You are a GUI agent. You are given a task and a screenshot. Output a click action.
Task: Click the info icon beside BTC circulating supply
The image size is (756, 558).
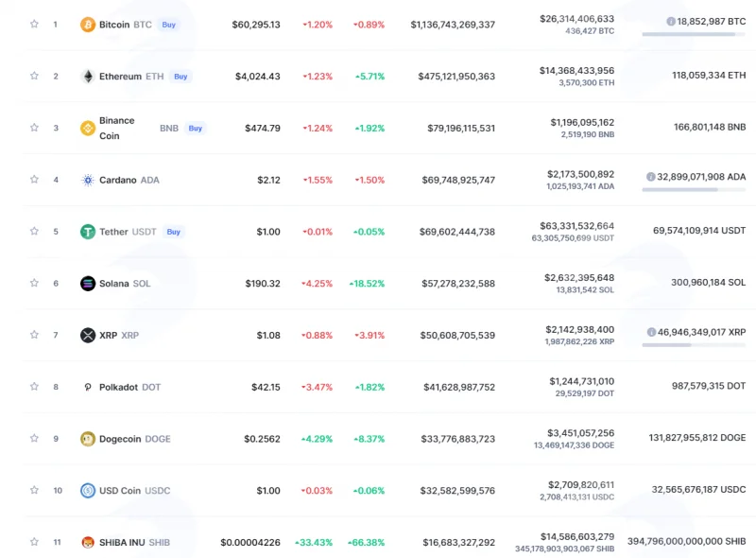(x=671, y=21)
